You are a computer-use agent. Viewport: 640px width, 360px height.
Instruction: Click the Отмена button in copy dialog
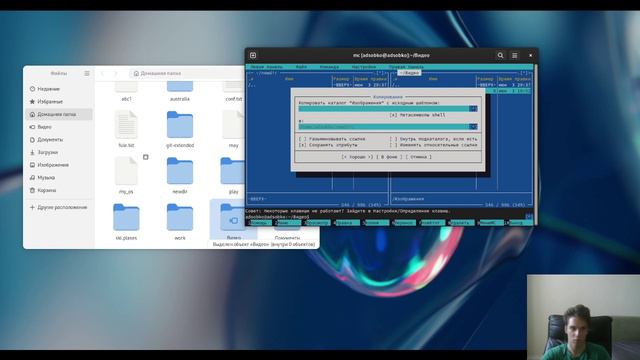coord(418,157)
